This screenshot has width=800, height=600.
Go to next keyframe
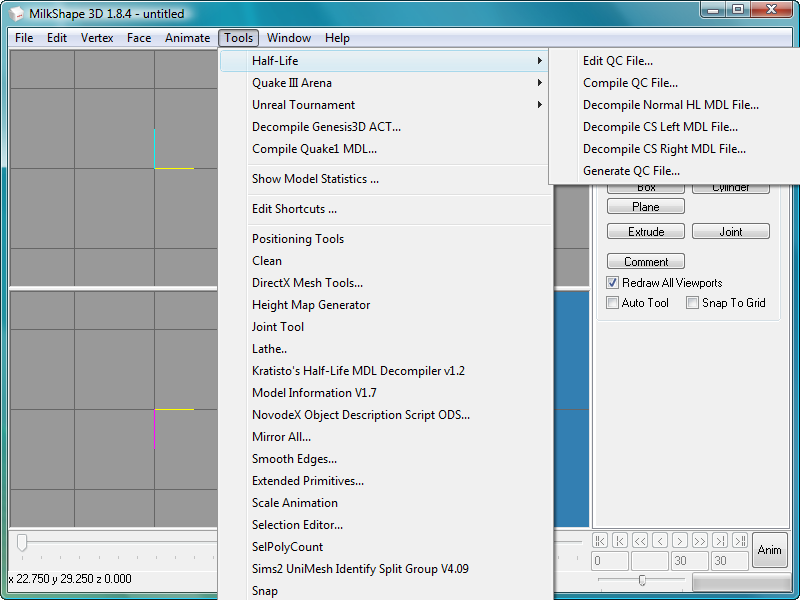[720, 540]
